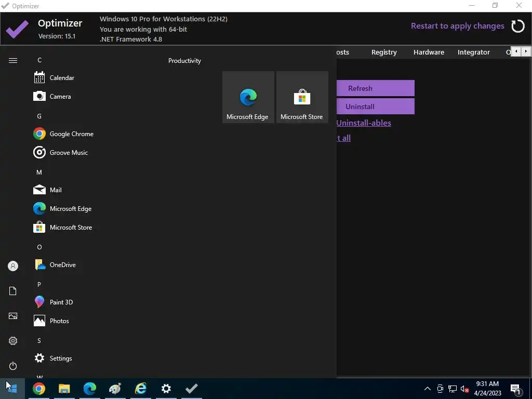Open network icon in system tray
This screenshot has height=399, width=532.
pyautogui.click(x=453, y=389)
